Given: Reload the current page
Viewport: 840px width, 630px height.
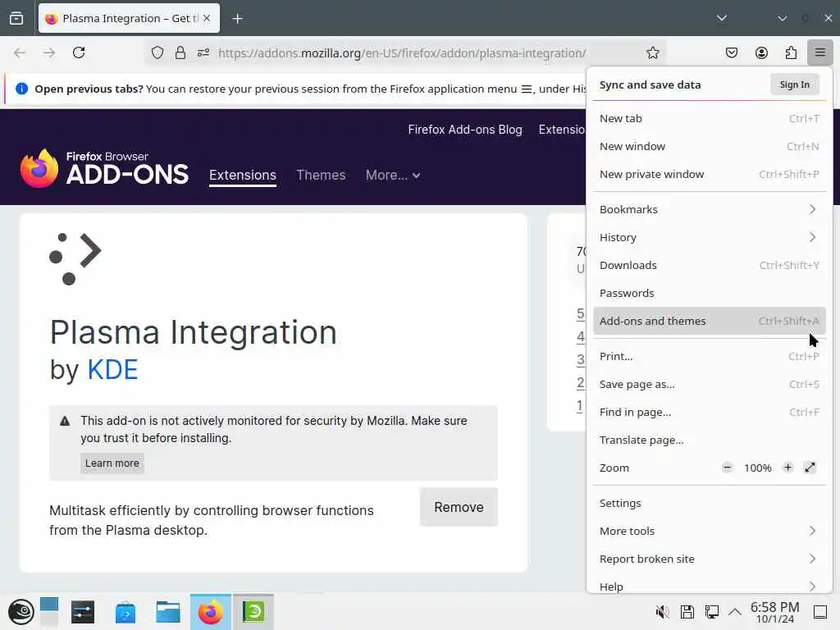Looking at the screenshot, I should tap(79, 52).
